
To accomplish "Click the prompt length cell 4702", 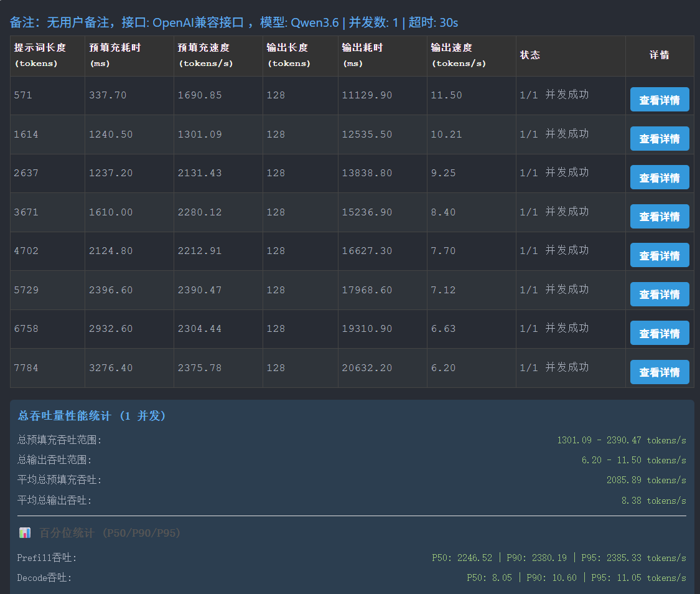I will 26,250.
